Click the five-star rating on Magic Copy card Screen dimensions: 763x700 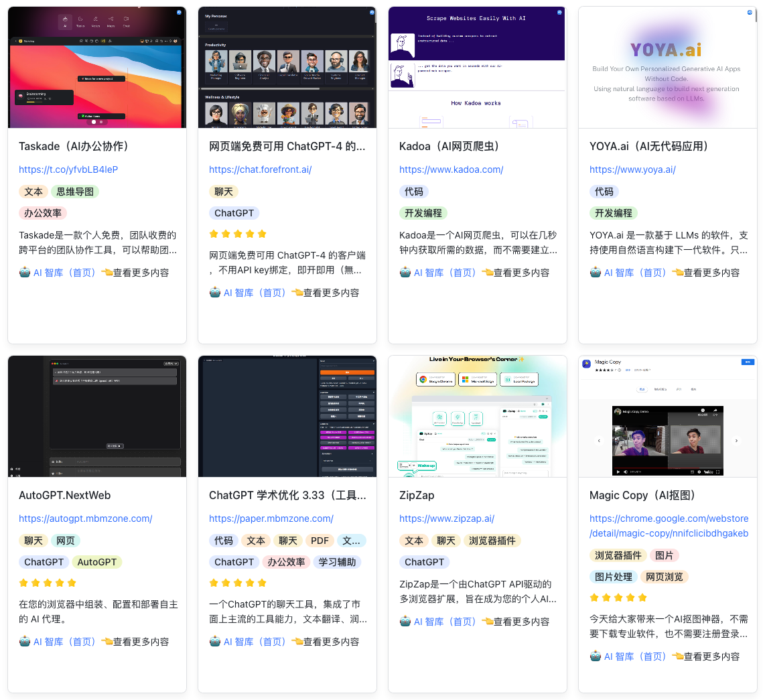click(x=618, y=598)
